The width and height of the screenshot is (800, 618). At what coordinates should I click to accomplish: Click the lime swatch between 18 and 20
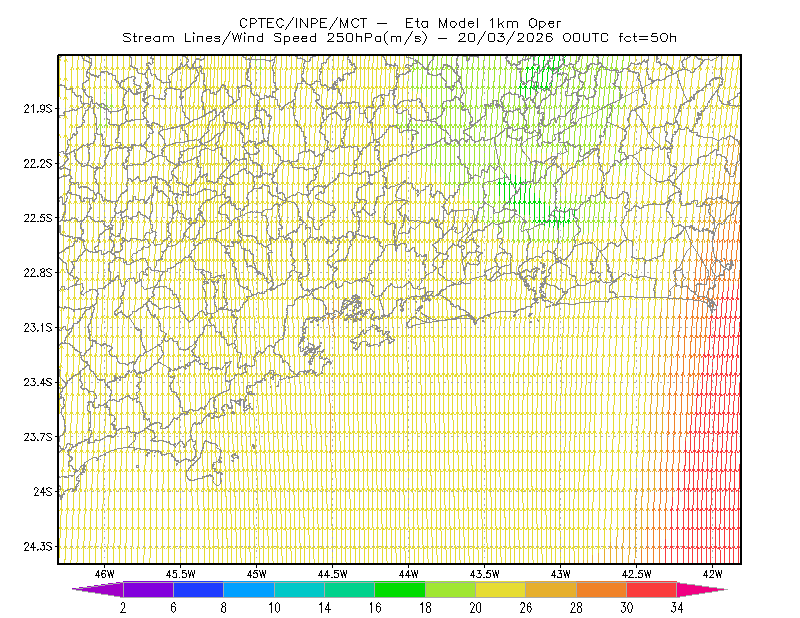(x=450, y=589)
